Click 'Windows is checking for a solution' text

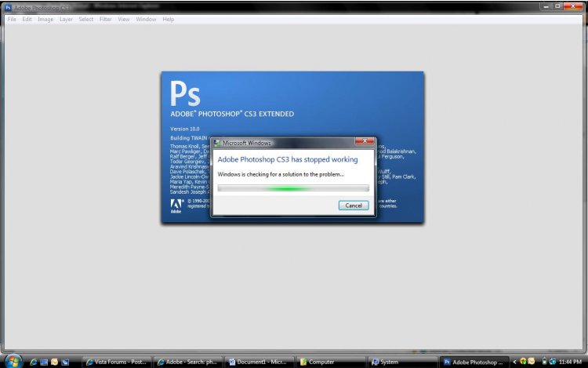[281, 174]
